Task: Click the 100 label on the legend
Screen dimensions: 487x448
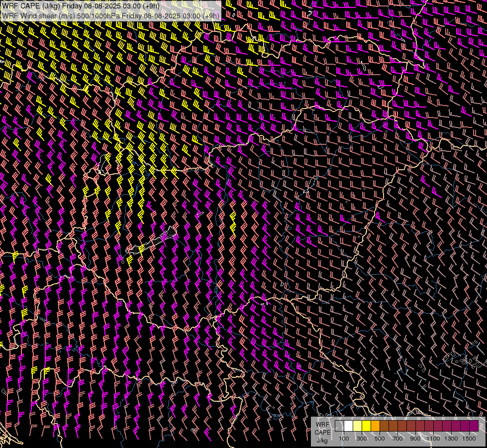Action: click(x=344, y=439)
